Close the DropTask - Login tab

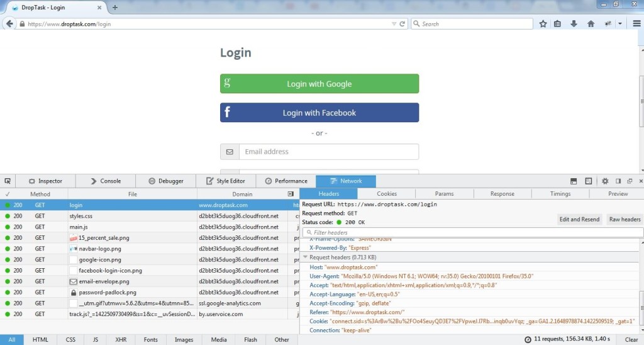point(99,8)
